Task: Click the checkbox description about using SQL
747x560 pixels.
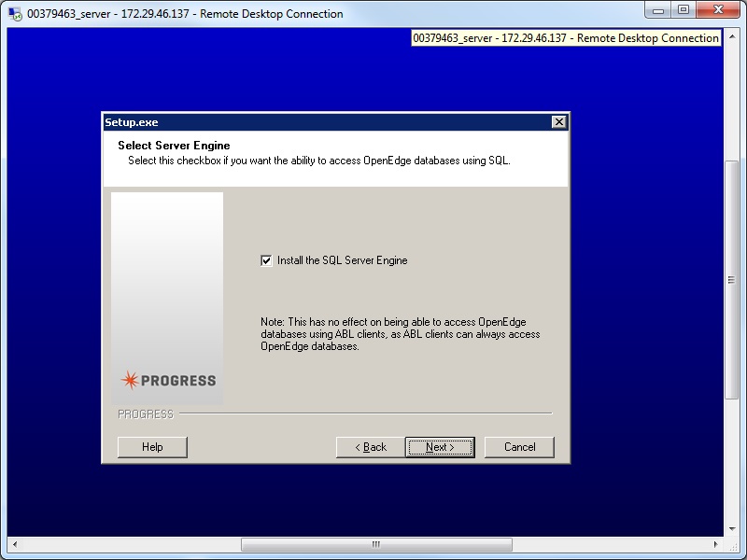Action: 319,161
